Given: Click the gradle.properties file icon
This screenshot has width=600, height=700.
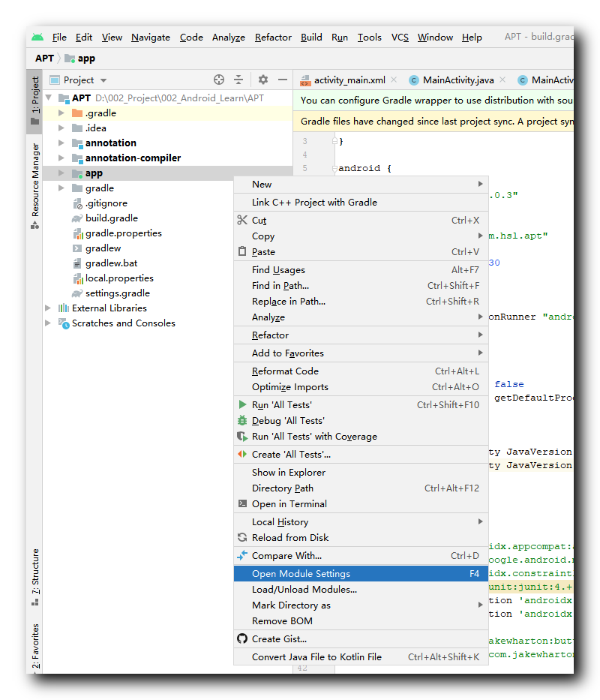Looking at the screenshot, I should coord(78,233).
